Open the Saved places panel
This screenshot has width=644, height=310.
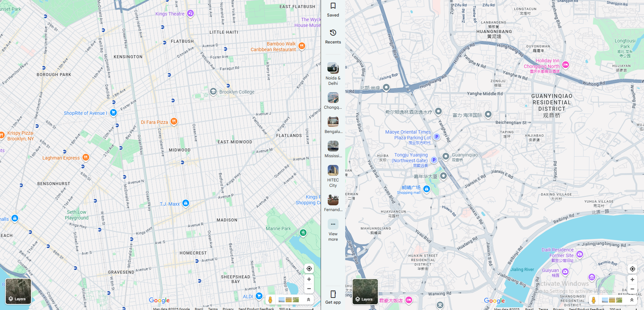[333, 10]
